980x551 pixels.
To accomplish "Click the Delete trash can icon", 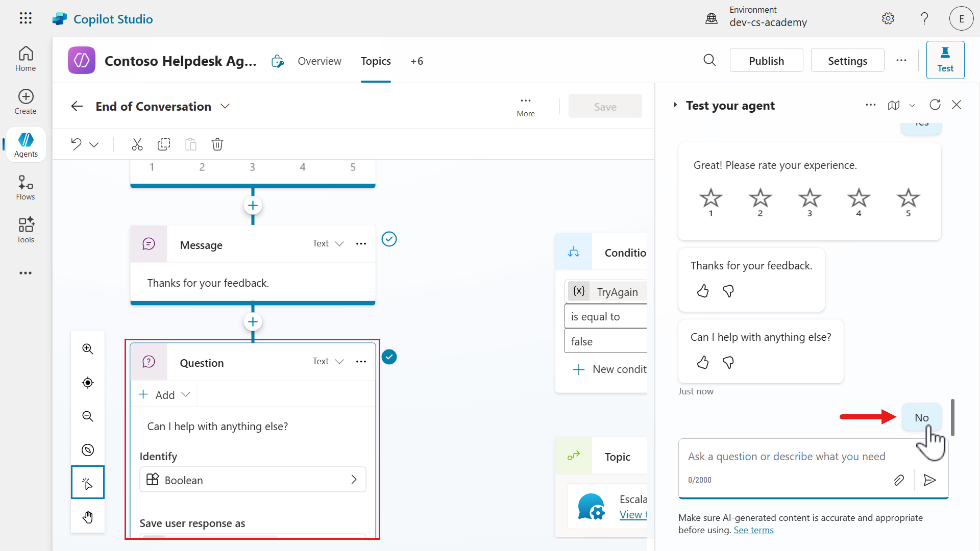I will [x=217, y=144].
